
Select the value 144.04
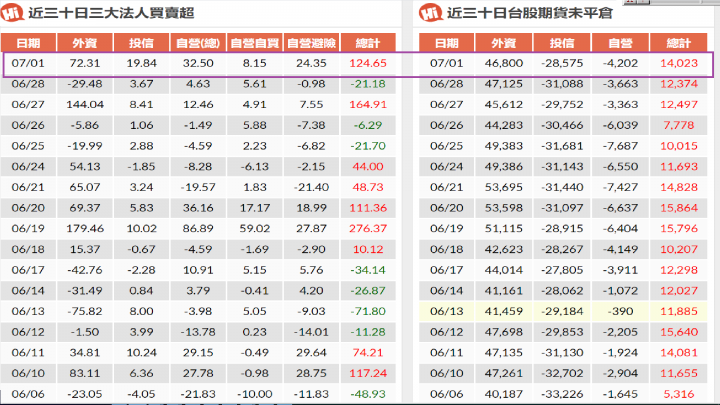coord(85,104)
